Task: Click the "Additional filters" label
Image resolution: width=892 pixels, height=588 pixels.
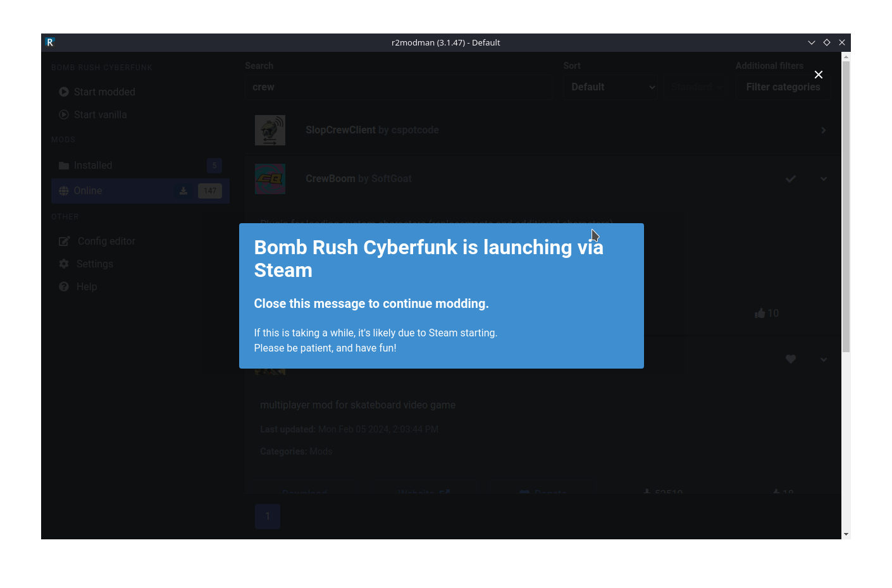Action: coord(769,66)
